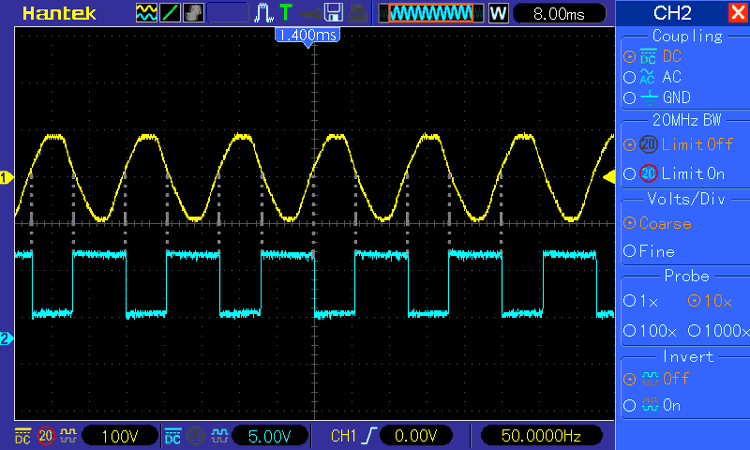
Task: Click the green diagonal line icon
Action: (169, 13)
